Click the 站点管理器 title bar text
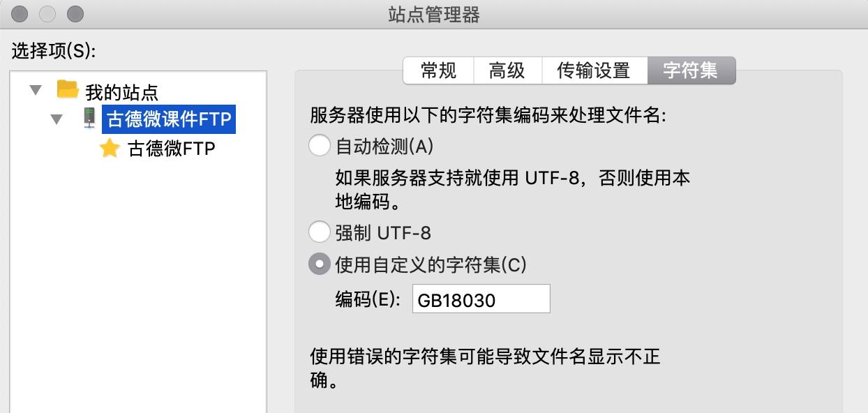868x413 pixels. [x=433, y=15]
